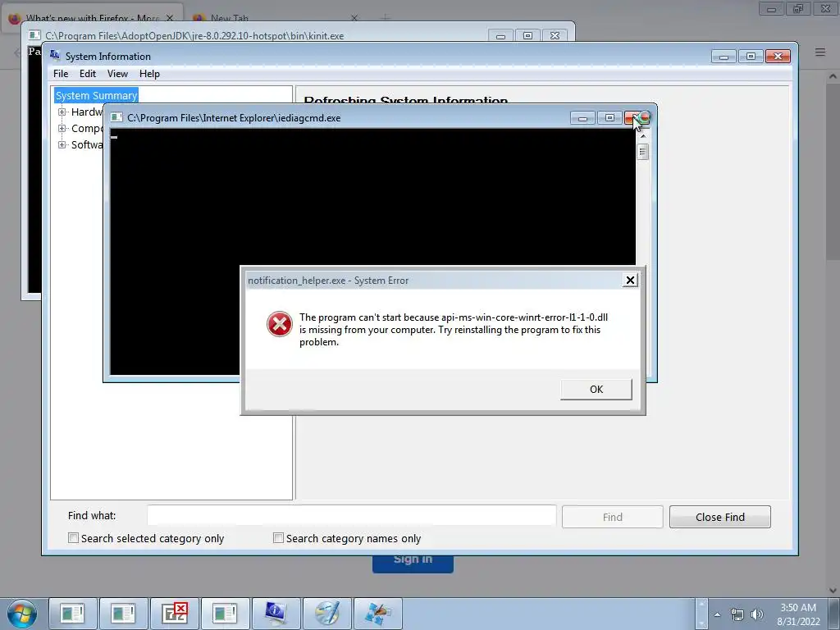Open the System Information taskbar icon

tap(276, 614)
